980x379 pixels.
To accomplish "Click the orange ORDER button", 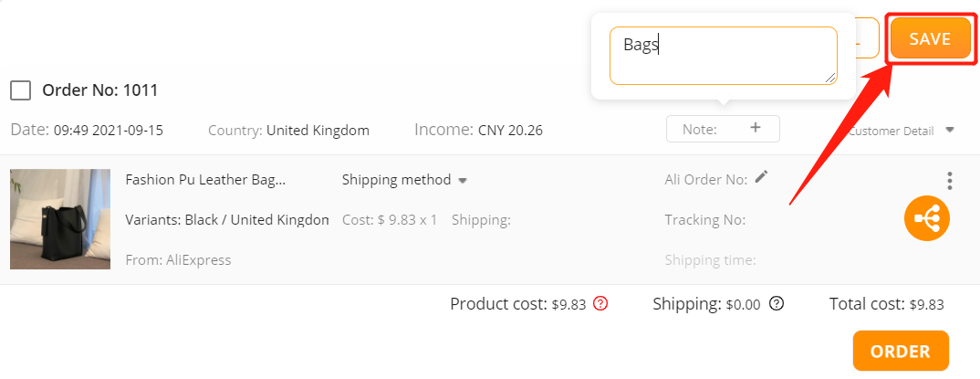I will (901, 351).
